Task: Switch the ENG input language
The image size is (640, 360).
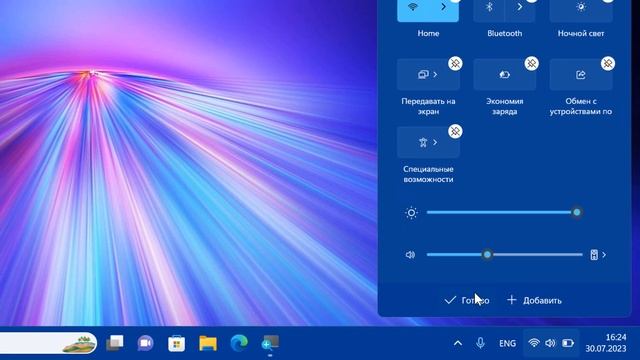Action: (x=507, y=344)
